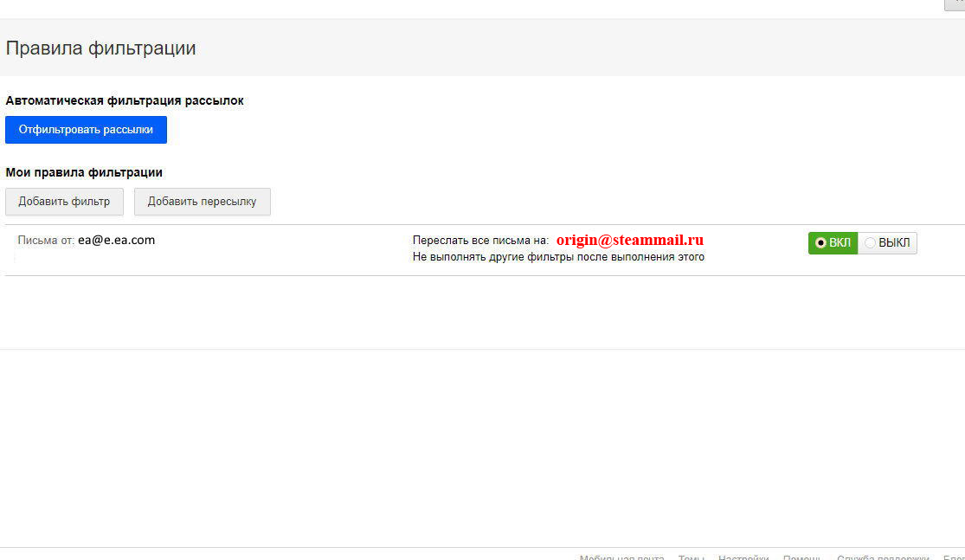Click the Переслать все письма на: text
The width and height of the screenshot is (965, 560).
[x=480, y=241]
